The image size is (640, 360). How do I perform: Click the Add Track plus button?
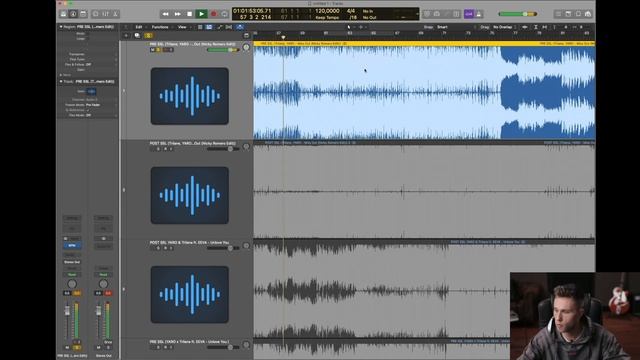pyautogui.click(x=126, y=36)
